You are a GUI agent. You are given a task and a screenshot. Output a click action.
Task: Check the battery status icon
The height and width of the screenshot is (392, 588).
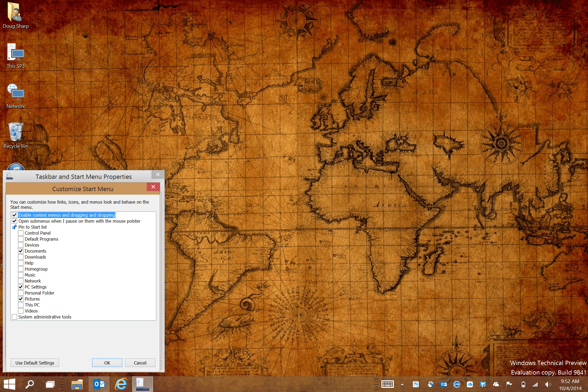tap(523, 384)
